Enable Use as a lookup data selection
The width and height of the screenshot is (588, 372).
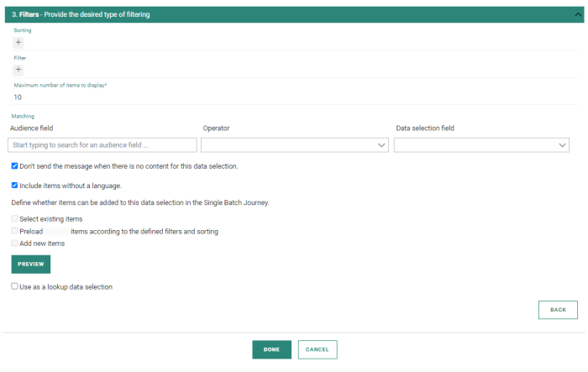(15, 286)
